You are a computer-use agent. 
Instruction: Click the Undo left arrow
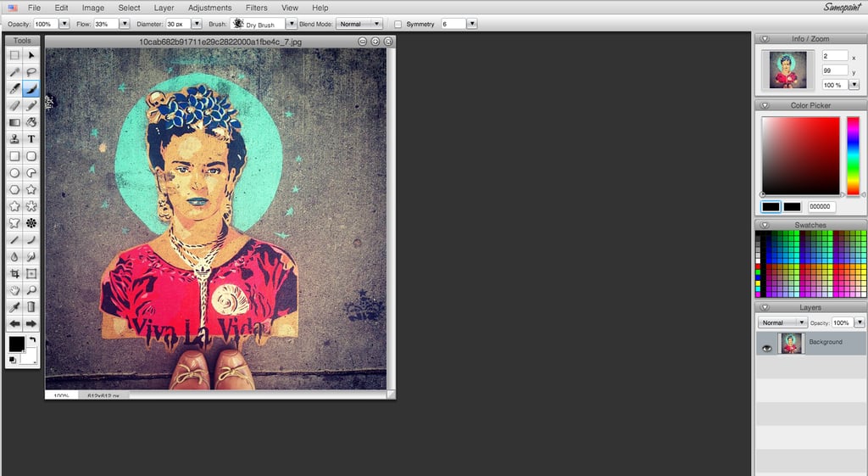point(14,323)
